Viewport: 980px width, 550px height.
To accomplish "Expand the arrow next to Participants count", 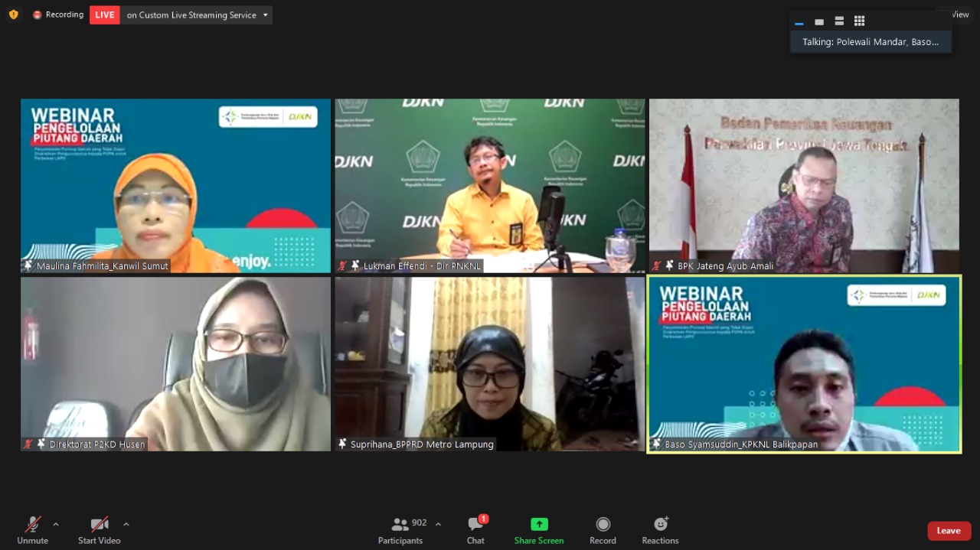I will coord(438,524).
